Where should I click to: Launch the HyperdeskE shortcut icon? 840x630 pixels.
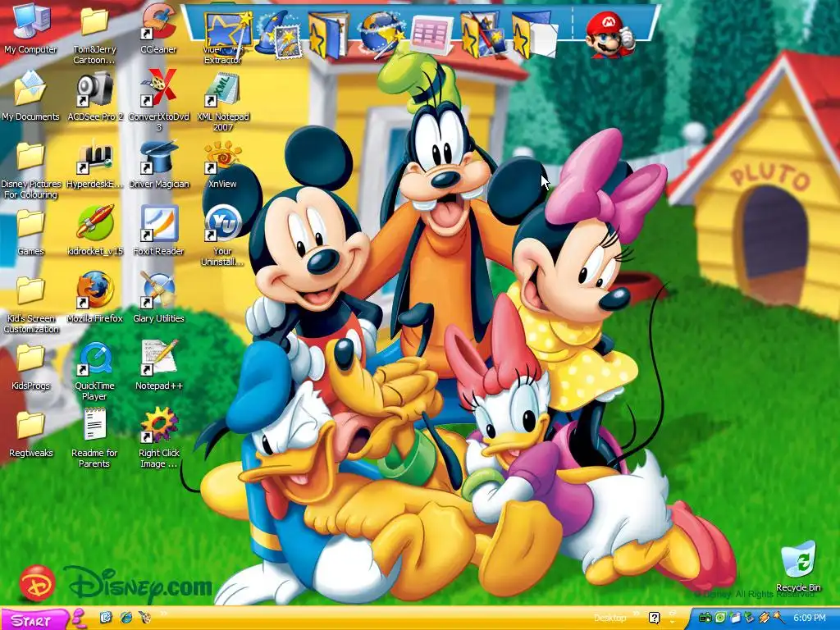coord(95,164)
